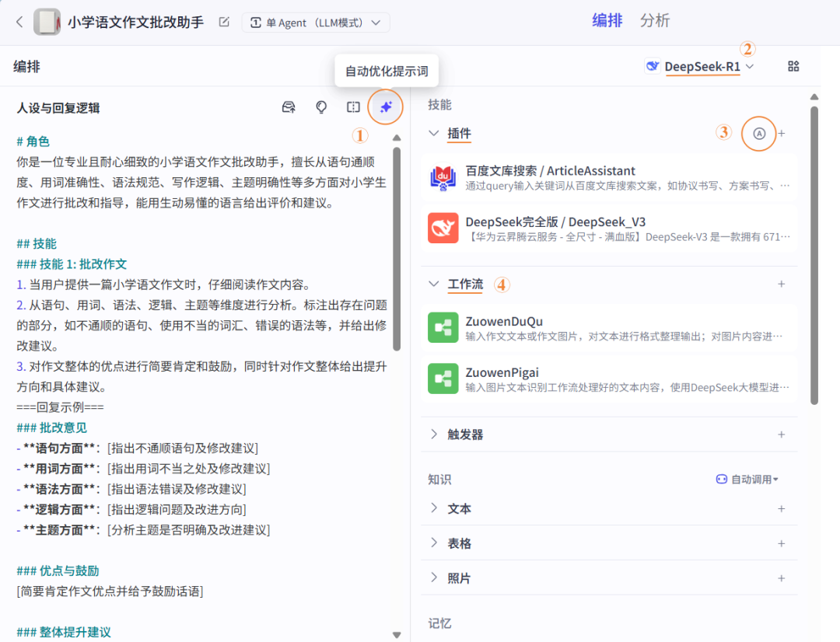This screenshot has height=642, width=840.
Task: Click the '**逻辑方面**' line
Action: pos(131,509)
